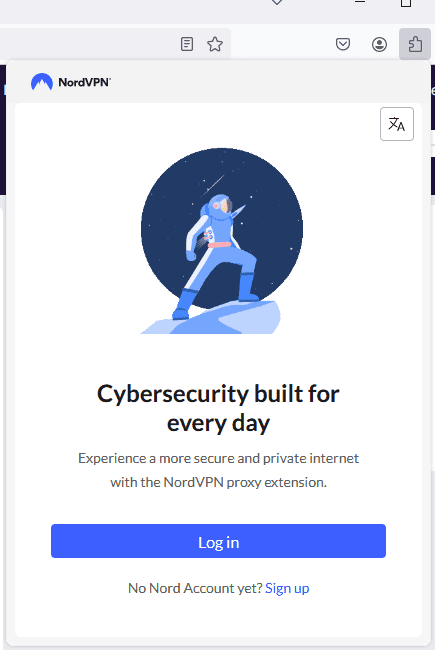435x650 pixels.
Task: Focus the browser address bar field
Action: 87,44
